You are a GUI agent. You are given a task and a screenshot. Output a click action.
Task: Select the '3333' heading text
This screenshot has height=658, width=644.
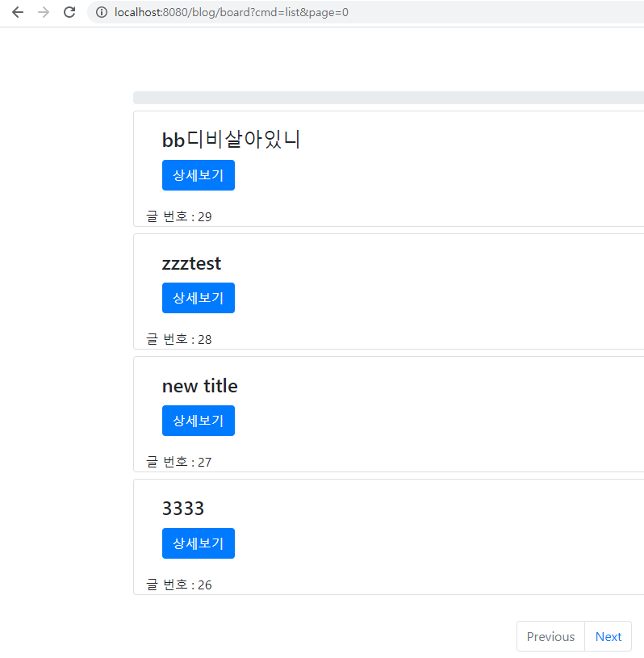(x=183, y=509)
